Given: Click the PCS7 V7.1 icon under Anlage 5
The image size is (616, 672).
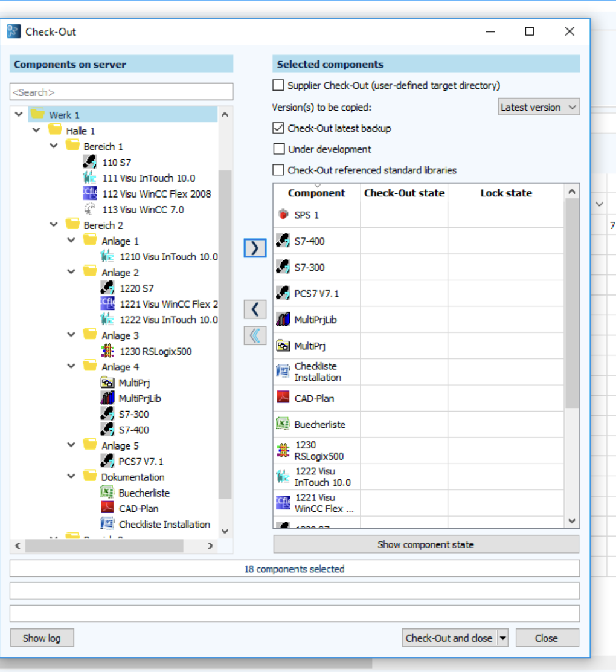Looking at the screenshot, I should (x=107, y=461).
